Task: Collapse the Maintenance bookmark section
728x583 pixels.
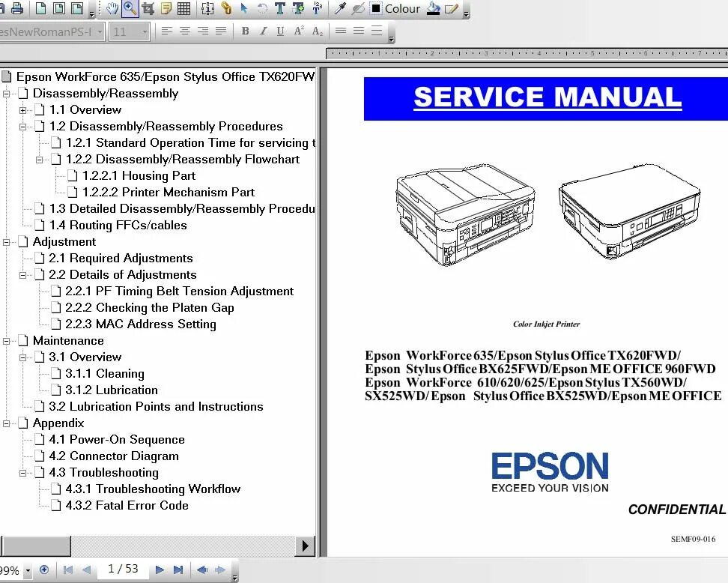Action: coord(6,341)
